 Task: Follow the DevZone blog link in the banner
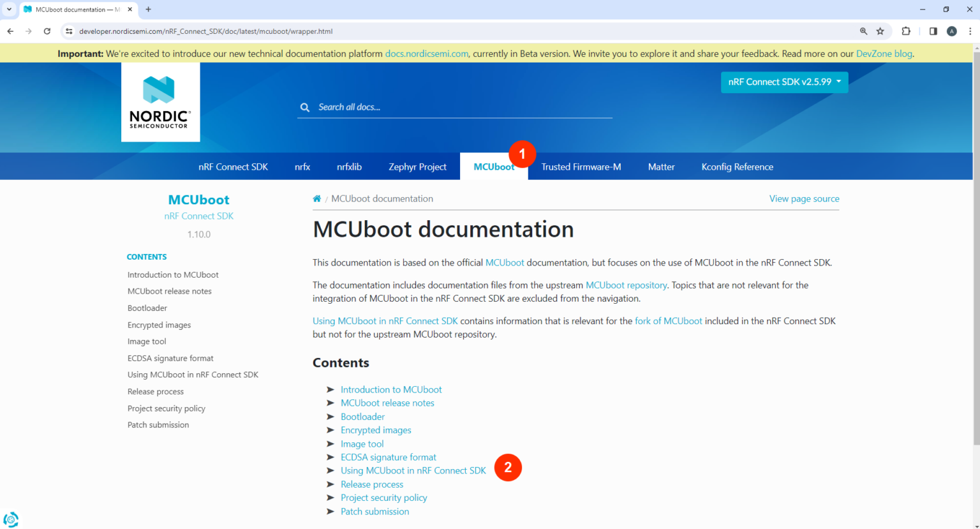coord(884,53)
